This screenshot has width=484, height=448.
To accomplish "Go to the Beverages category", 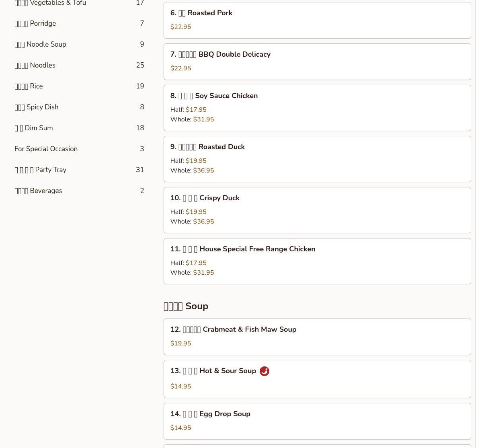I will [x=79, y=191].
